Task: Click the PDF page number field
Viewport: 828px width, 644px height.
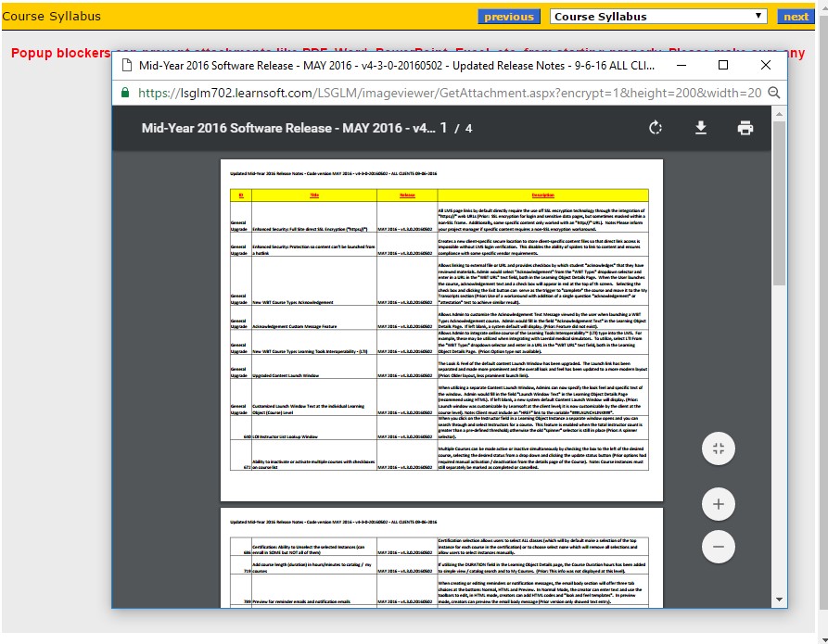Action: point(444,128)
